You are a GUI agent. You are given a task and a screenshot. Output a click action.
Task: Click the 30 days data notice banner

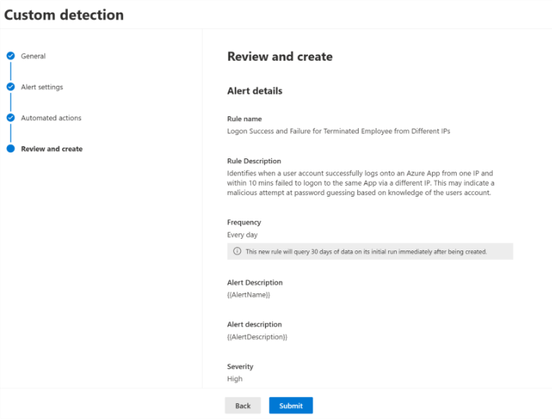[370, 251]
